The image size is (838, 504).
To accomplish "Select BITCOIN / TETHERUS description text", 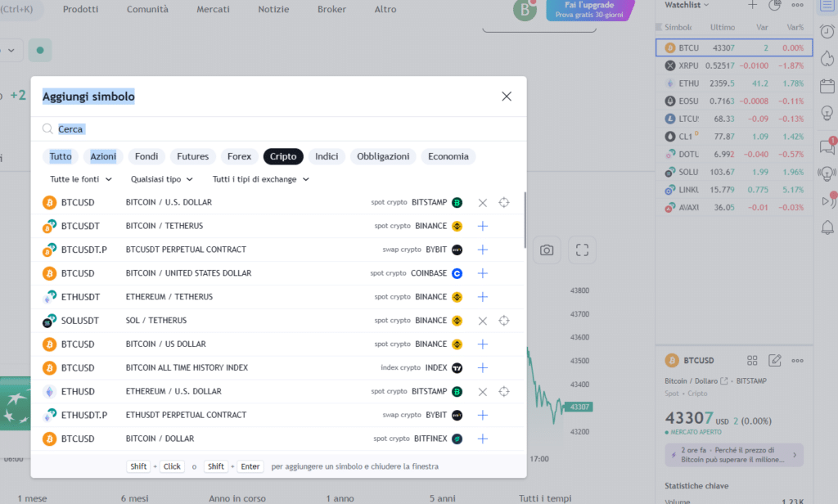I will (x=164, y=226).
